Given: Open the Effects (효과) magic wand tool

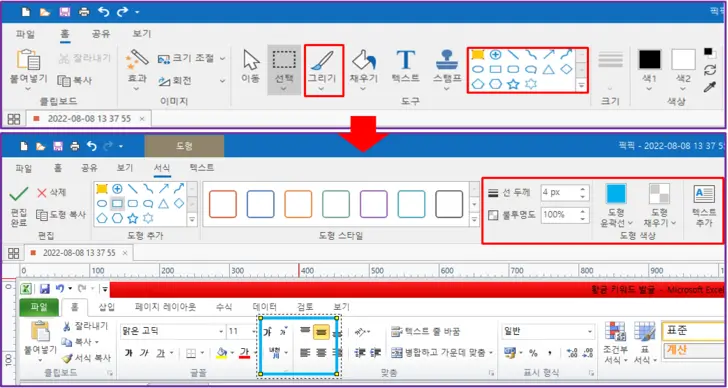Looking at the screenshot, I should [137, 70].
